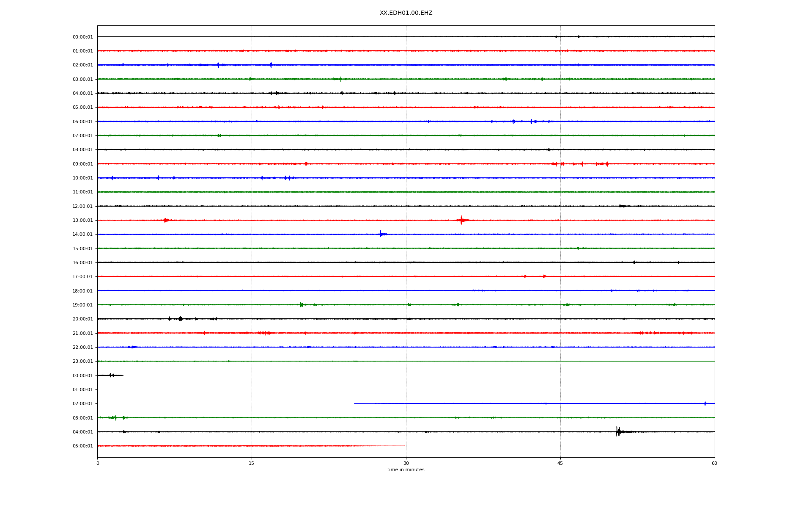Click the 30 minute tick label
Image resolution: width=812 pixels, height=508 pixels.
click(x=406, y=463)
